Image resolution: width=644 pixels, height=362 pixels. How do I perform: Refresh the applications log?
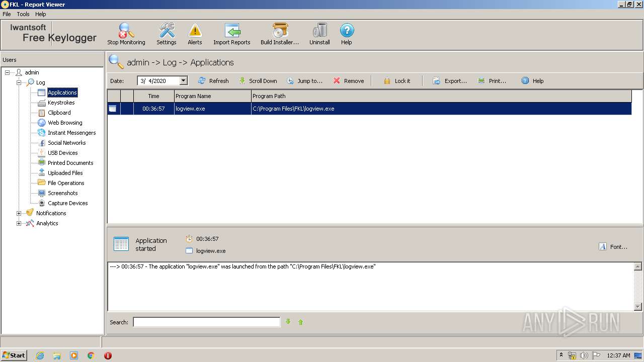tap(213, 81)
